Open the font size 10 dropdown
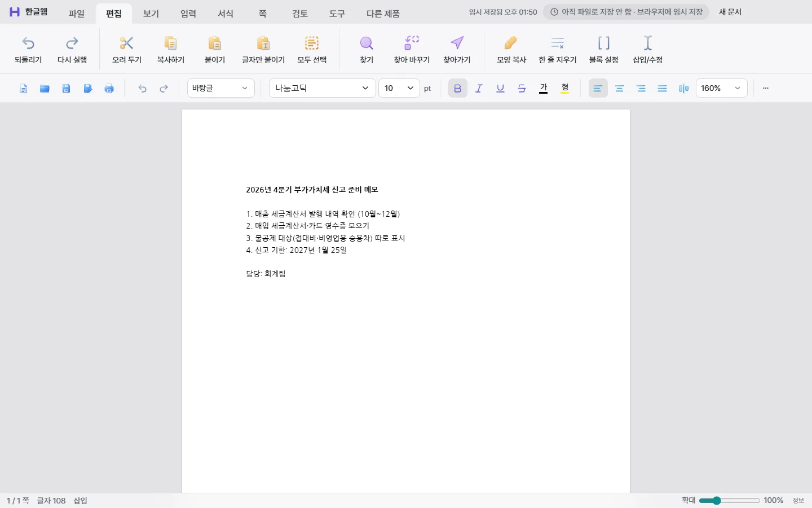Image resolution: width=812 pixels, height=508 pixels. tap(399, 88)
